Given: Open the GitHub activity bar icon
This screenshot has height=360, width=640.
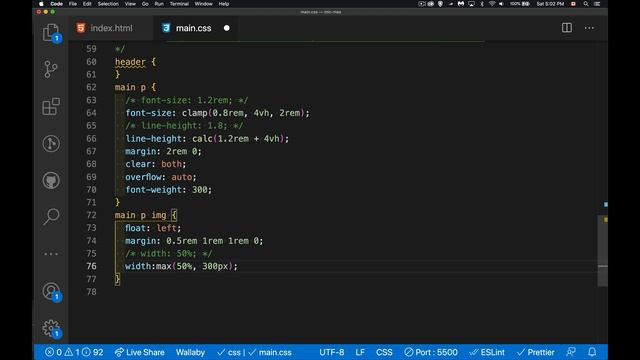Looking at the screenshot, I should [x=51, y=180].
